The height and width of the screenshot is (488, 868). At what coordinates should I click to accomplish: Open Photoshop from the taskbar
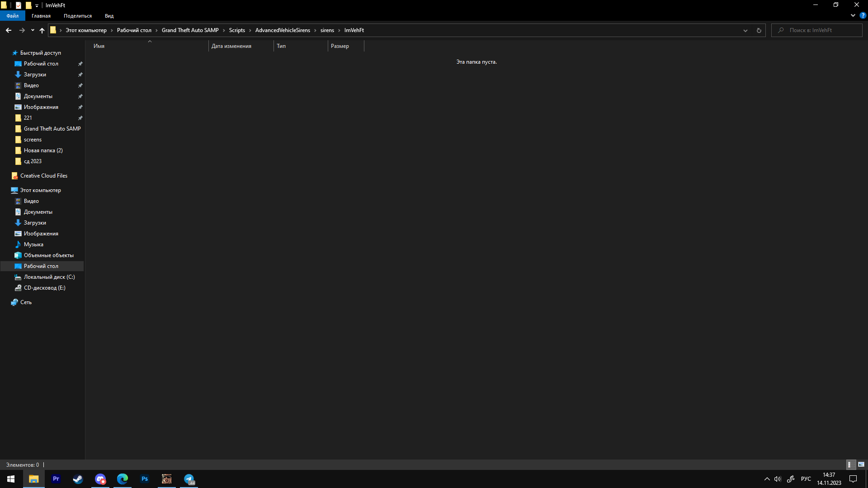145,479
